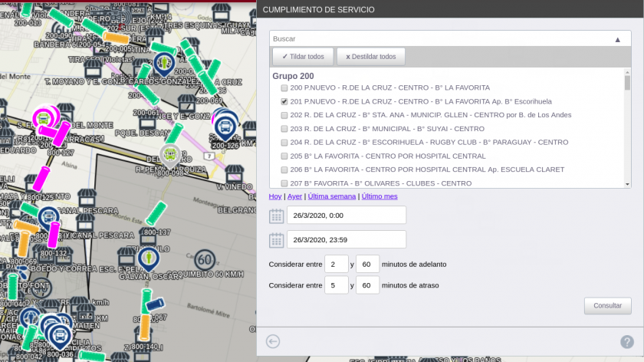
Task: Click bus pin near Galvan Oscar
Action: [x=148, y=258]
